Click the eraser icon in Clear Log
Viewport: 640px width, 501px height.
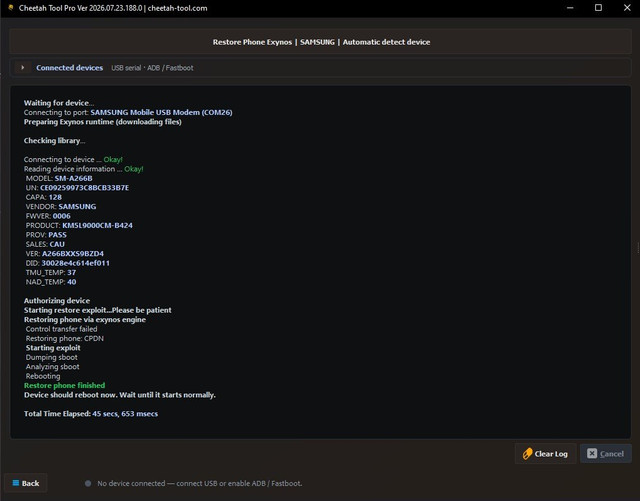527,454
